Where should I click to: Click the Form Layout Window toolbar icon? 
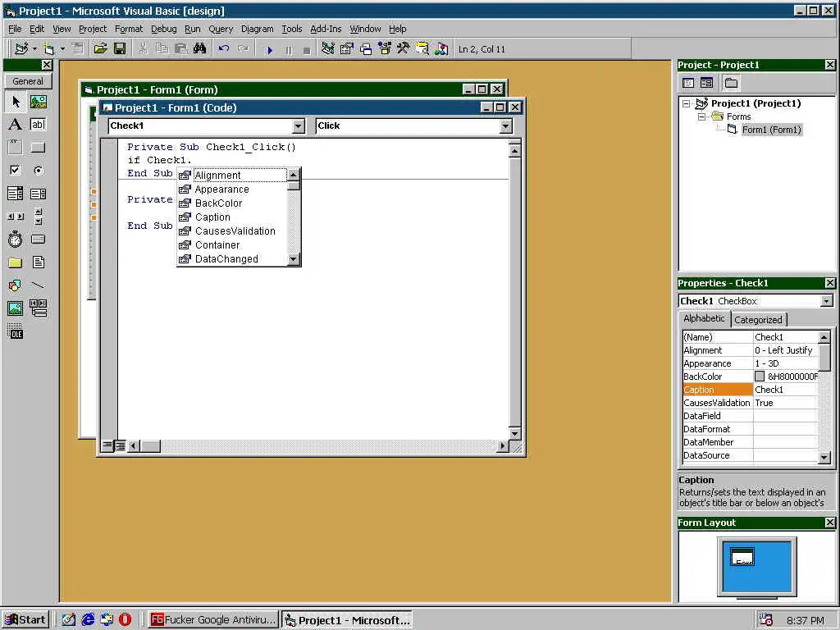(366, 48)
